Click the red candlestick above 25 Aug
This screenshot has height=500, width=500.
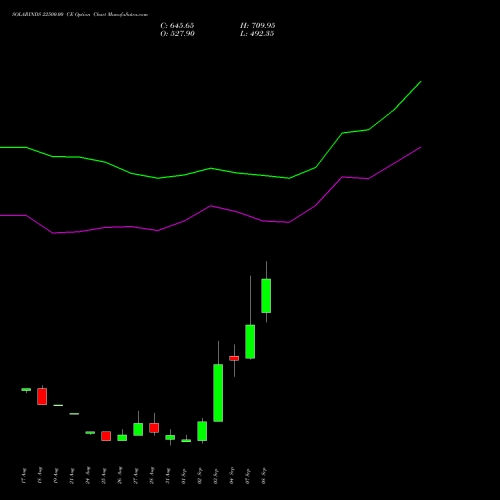(106, 436)
